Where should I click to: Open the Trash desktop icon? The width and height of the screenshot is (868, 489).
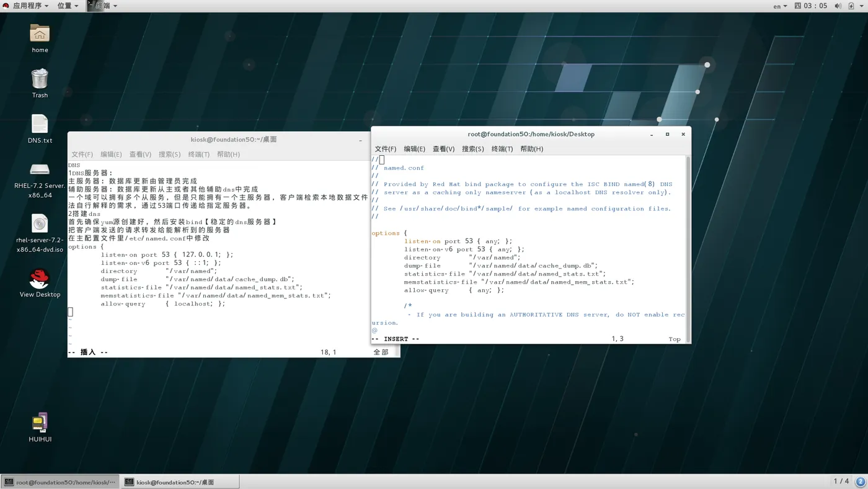pyautogui.click(x=40, y=79)
